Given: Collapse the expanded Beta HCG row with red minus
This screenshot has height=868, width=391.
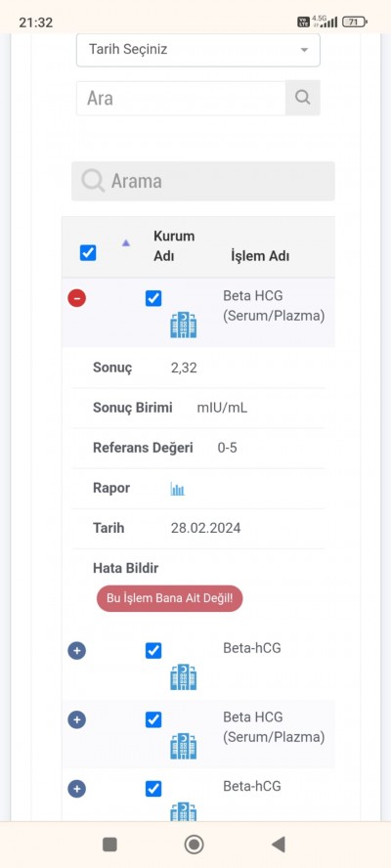Looking at the screenshot, I should click(x=77, y=298).
